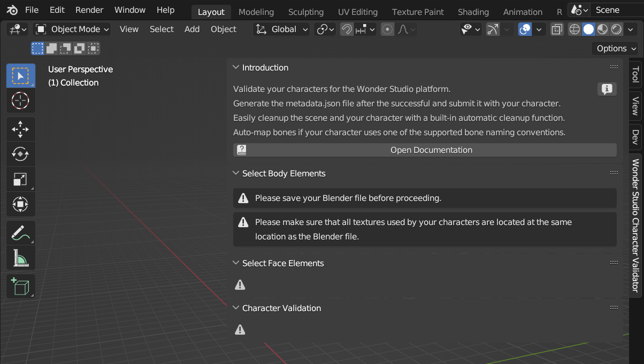This screenshot has height=364, width=644.
Task: Open the editor type dropdown
Action: 18,29
